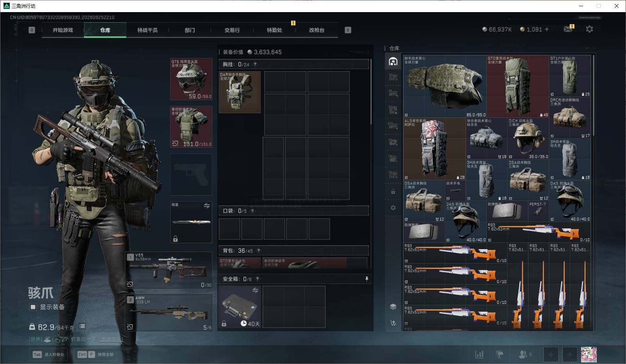626x364 pixels.
Task: Open the statistics bar chart icon
Action: coord(479,354)
